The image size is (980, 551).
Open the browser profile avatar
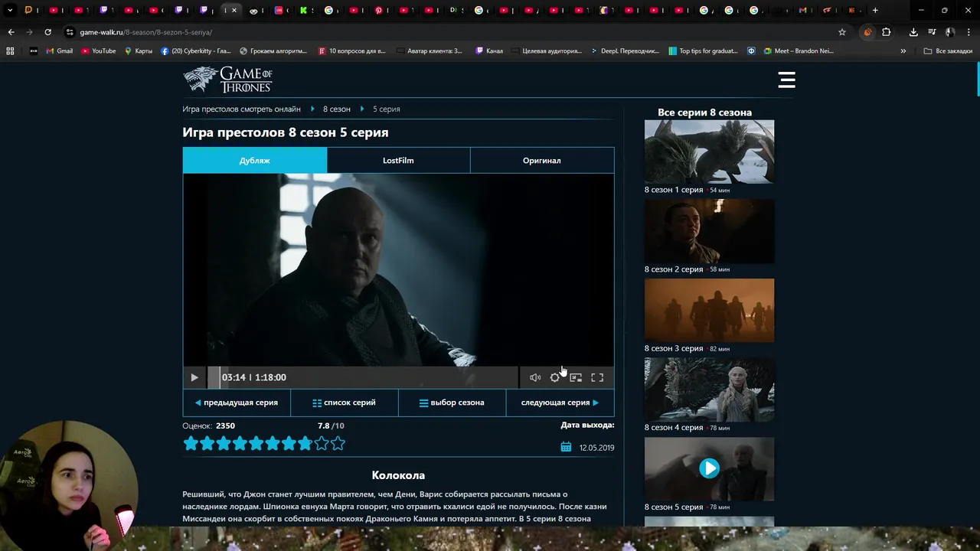tap(950, 32)
